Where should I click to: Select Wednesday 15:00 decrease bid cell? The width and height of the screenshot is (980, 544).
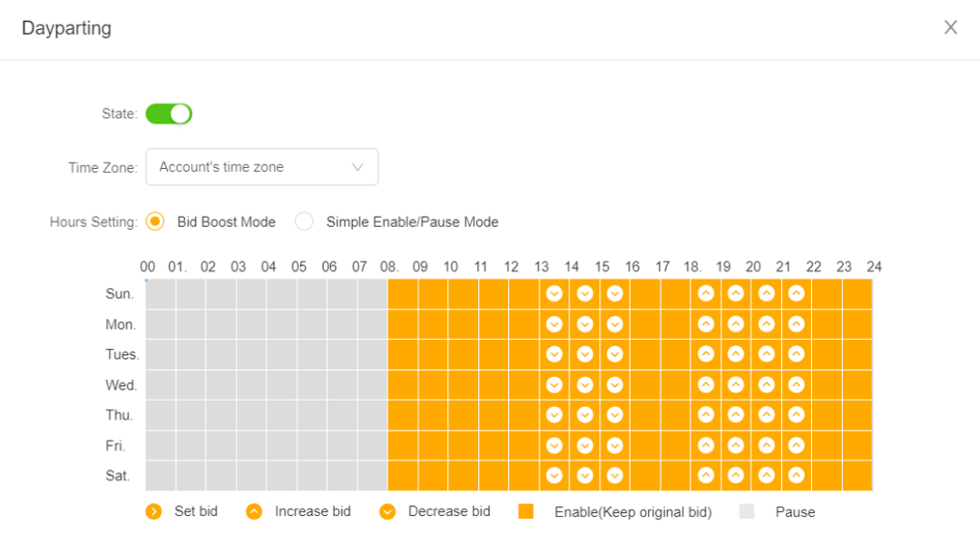pyautogui.click(x=615, y=385)
